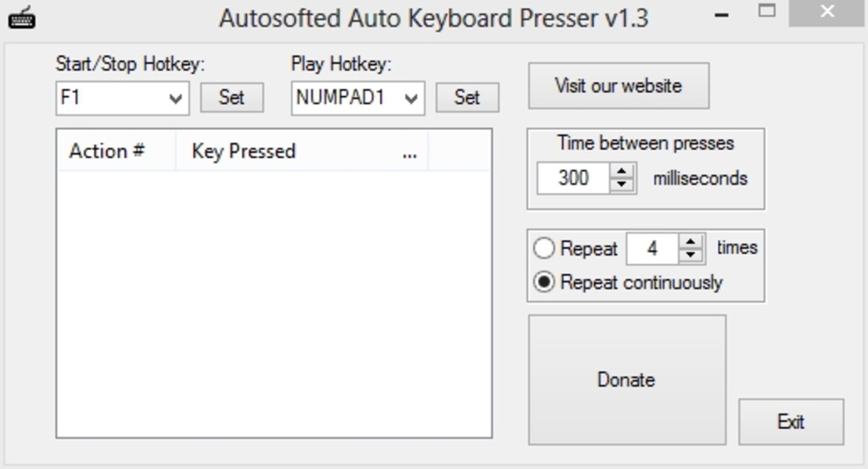This screenshot has width=868, height=469.
Task: Open the Play Hotkey dropdown
Action: coord(411,99)
